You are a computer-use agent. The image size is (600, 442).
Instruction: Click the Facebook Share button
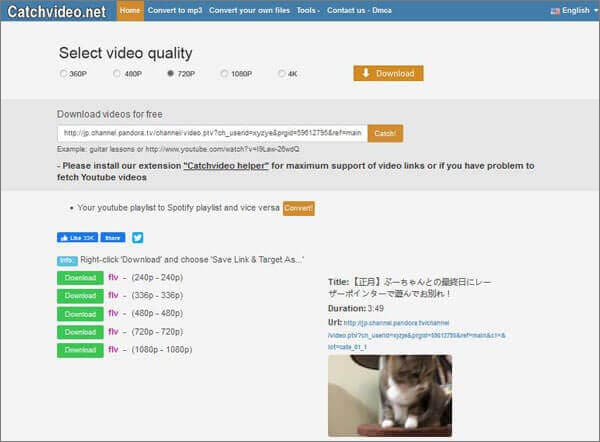pyautogui.click(x=113, y=238)
